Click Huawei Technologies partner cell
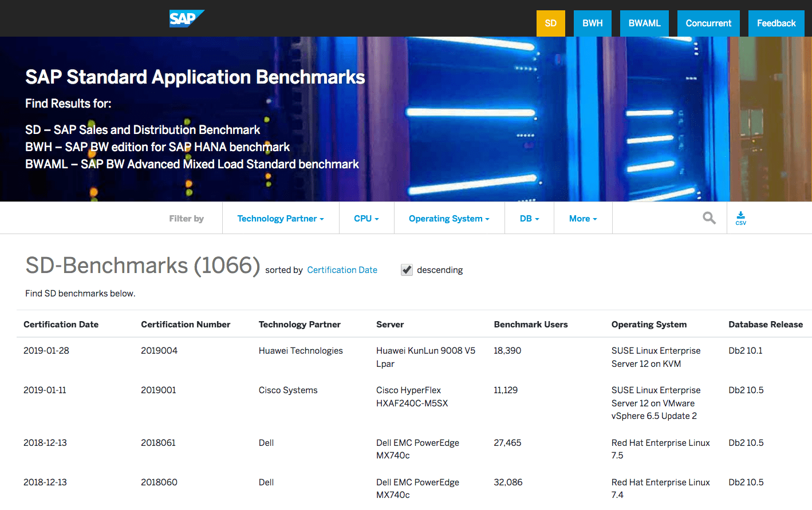Viewport: 812px width, 510px height. 301,351
